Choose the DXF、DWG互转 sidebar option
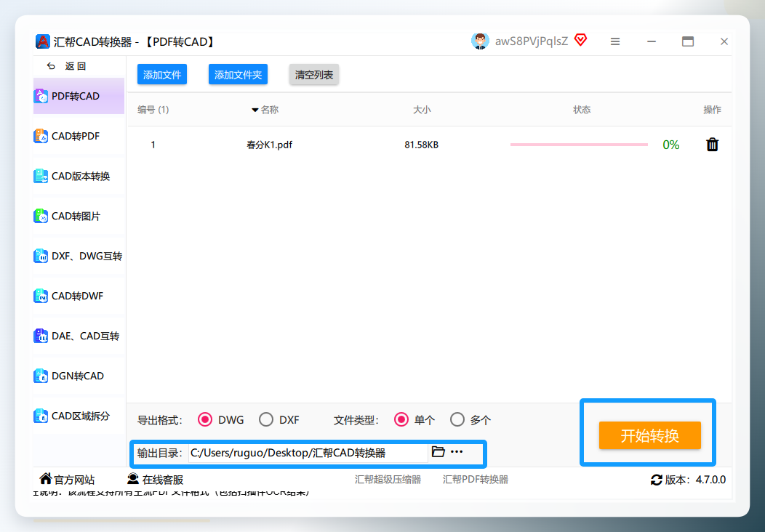 [79, 256]
